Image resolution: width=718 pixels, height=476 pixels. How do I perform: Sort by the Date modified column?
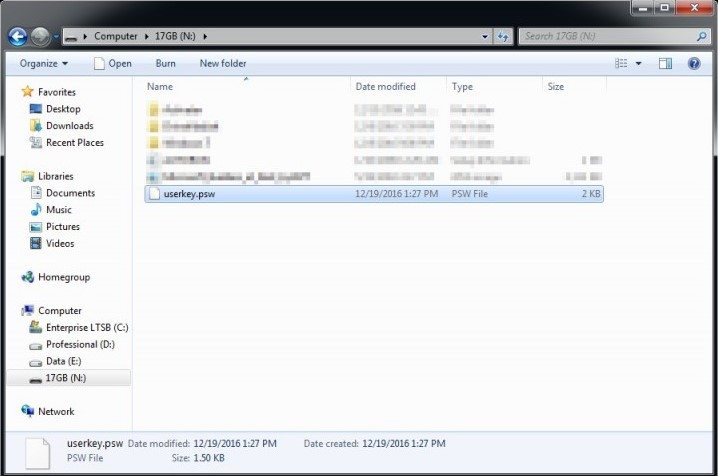385,87
